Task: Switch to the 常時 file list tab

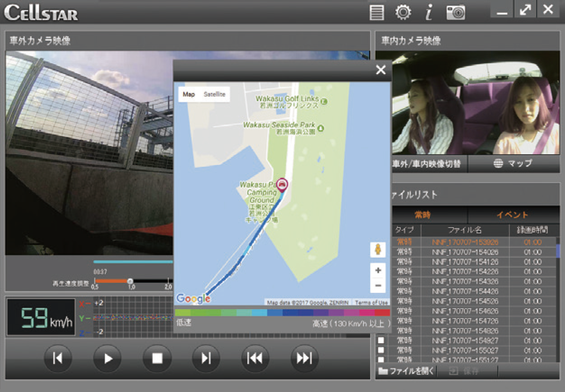Action: 430,215
